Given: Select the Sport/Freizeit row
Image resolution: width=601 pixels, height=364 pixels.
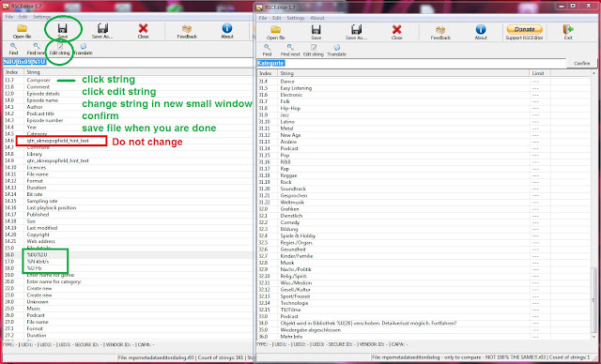Looking at the screenshot, I should click(424, 296).
